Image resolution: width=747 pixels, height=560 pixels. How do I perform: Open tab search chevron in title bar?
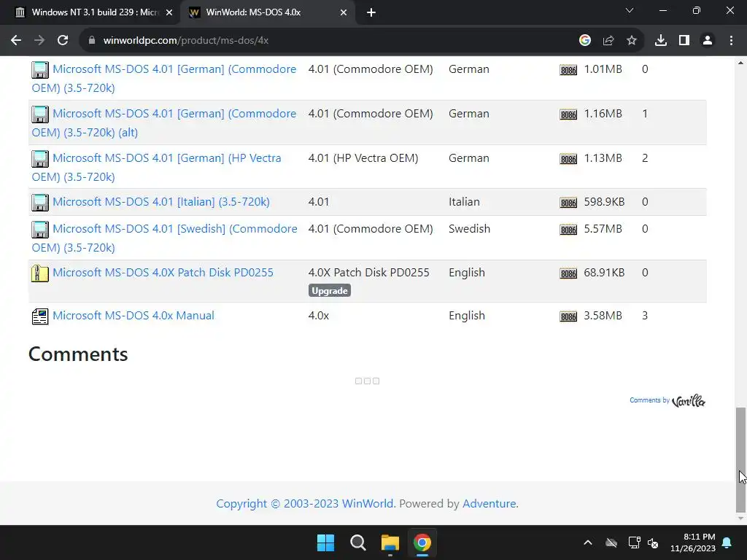[630, 10]
